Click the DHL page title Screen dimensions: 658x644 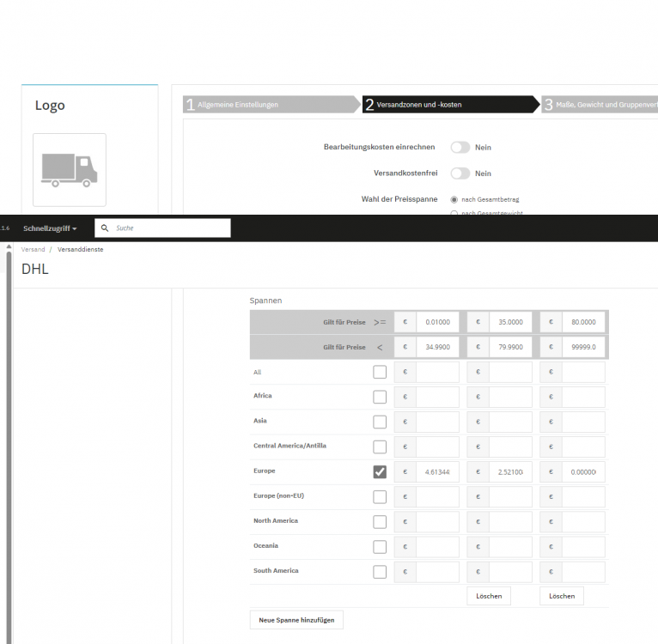tap(35, 269)
